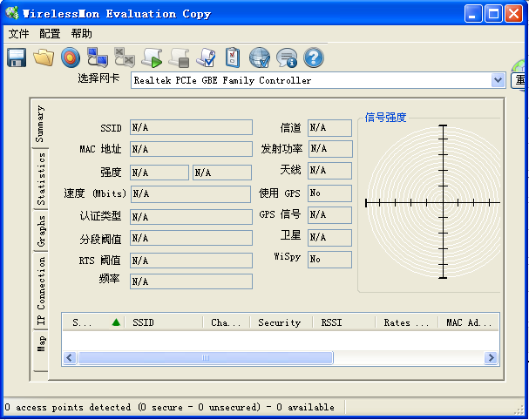Click the scroll with checkmark icon

(206, 58)
